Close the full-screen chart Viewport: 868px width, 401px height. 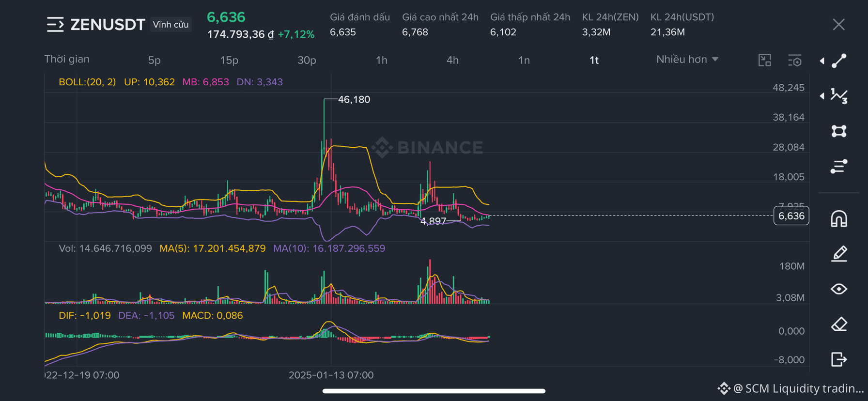[x=838, y=25]
